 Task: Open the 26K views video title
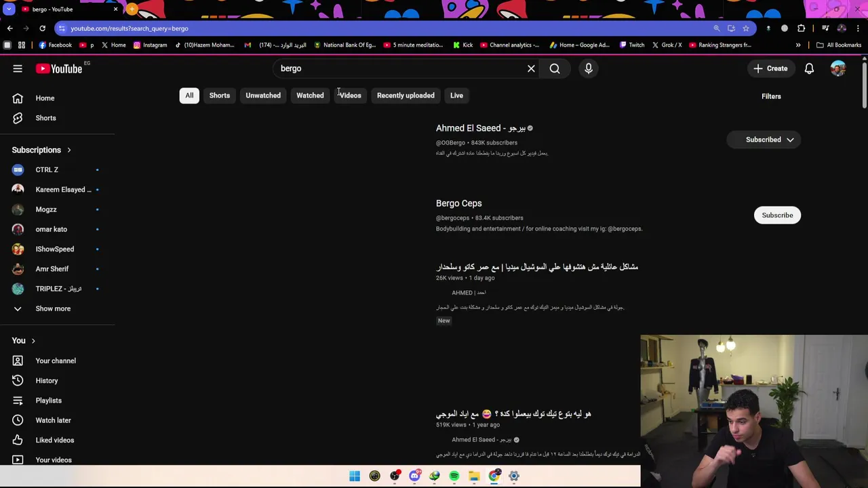(x=537, y=267)
